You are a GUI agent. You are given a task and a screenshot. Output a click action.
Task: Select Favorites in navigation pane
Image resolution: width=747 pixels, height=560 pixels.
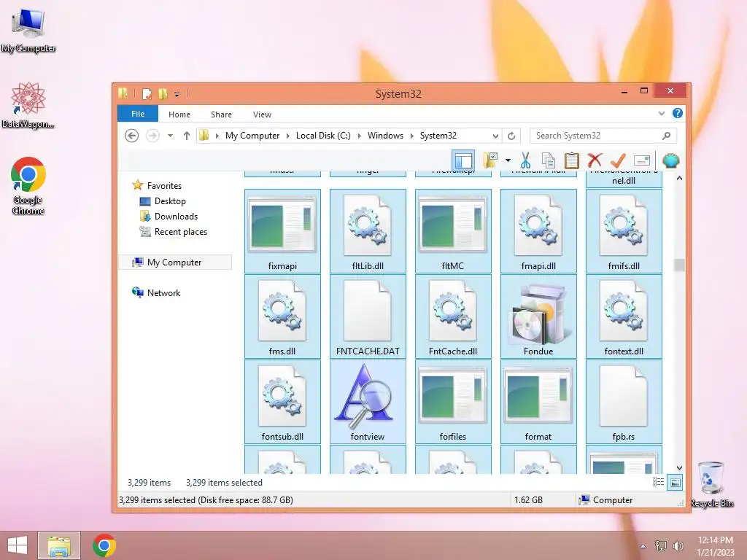pos(164,186)
